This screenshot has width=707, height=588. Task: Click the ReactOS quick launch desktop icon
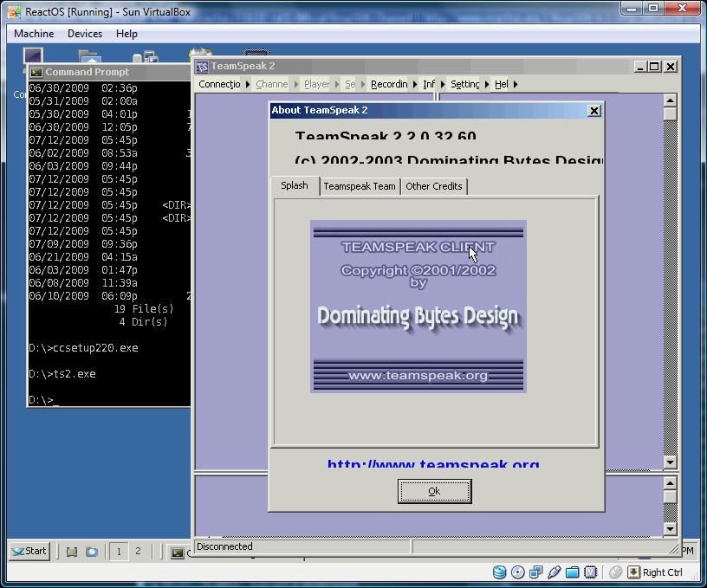[71, 552]
